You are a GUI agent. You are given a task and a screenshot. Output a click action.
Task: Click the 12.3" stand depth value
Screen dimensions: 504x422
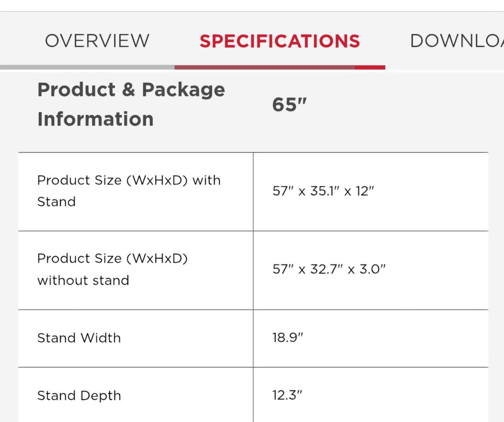(287, 395)
